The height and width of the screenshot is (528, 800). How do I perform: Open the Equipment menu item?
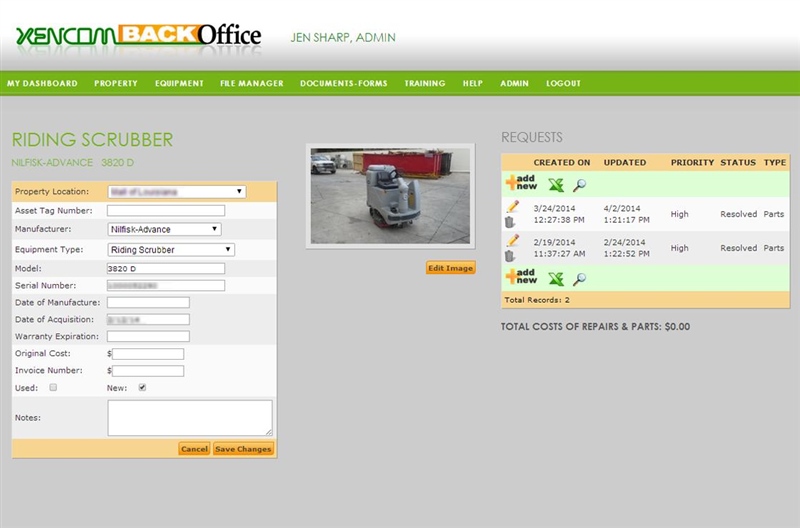point(179,83)
